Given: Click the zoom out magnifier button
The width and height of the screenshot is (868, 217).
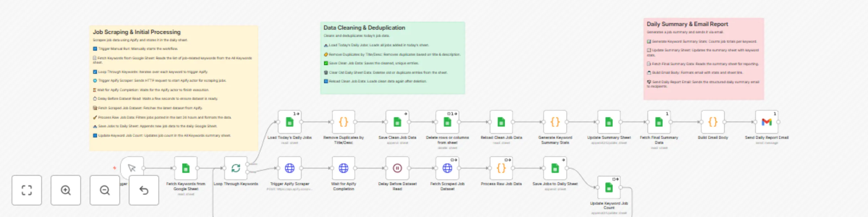Looking at the screenshot, I should (105, 190).
